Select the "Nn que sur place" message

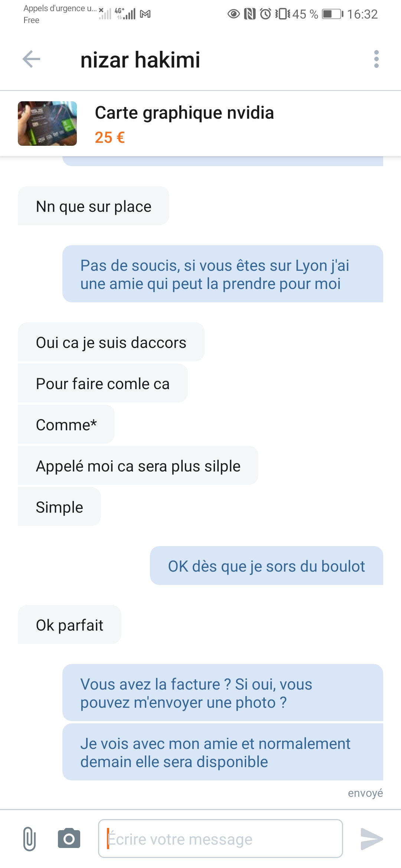94,206
